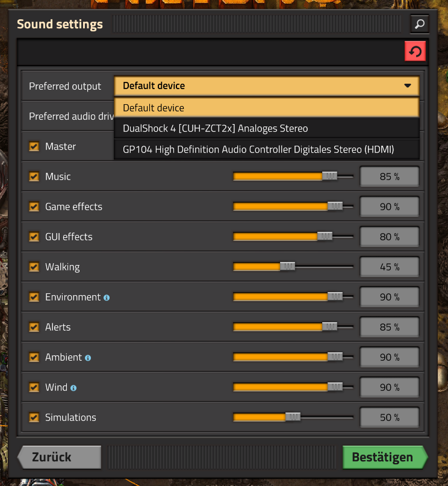Uncheck the Alerts checkbox
The image size is (448, 486).
pyautogui.click(x=34, y=327)
